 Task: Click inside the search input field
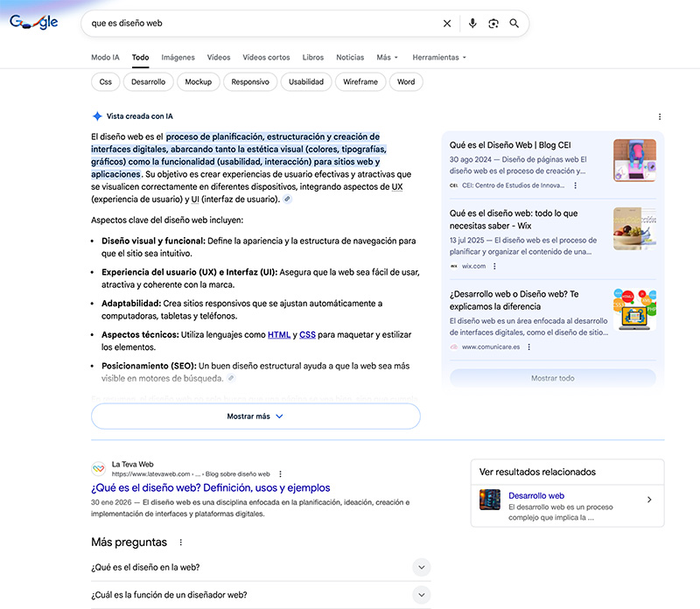[262, 24]
